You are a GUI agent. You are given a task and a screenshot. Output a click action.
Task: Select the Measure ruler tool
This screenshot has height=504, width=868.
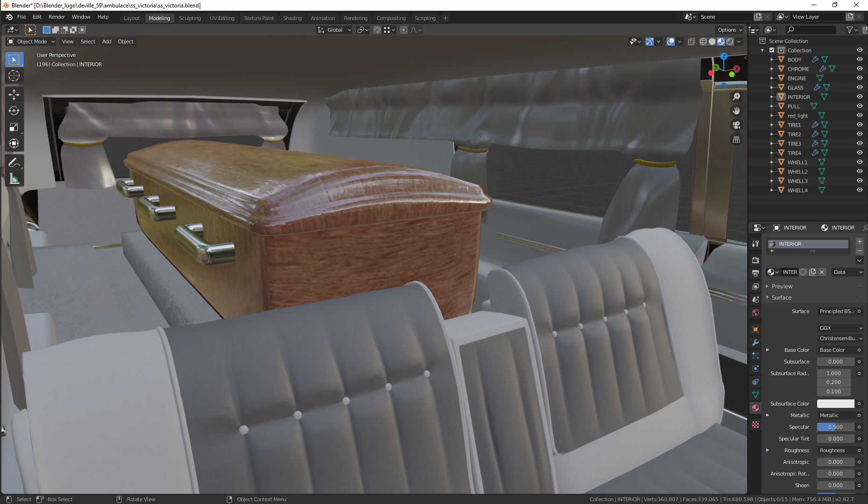14,179
